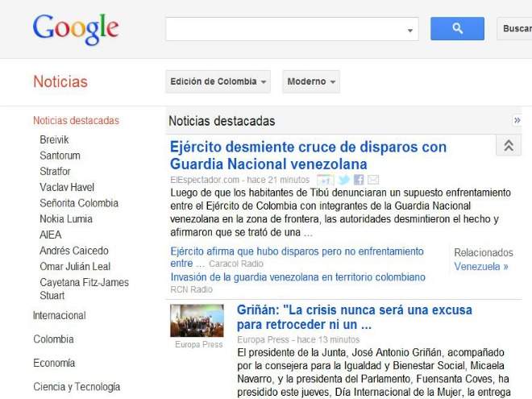Open the related Venezuela » link
The image size is (532, 399).
coord(481,266)
